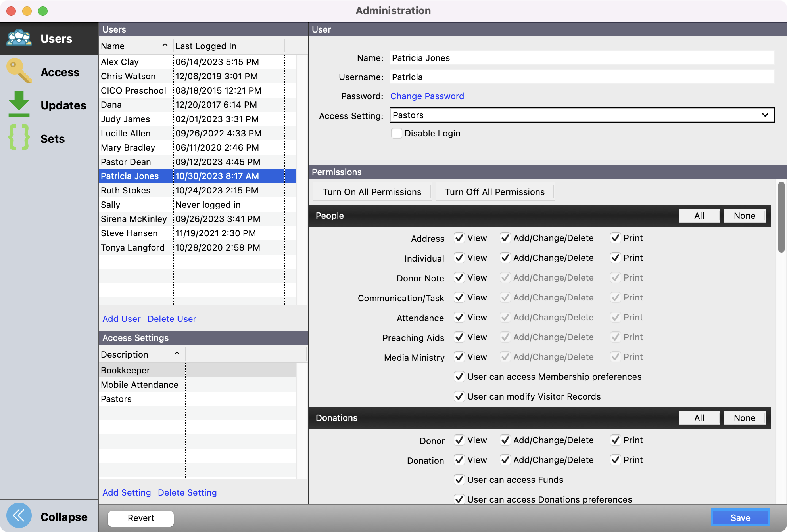Viewport: 787px width, 532px height.
Task: Click the Updates download arrow icon
Action: point(19,104)
